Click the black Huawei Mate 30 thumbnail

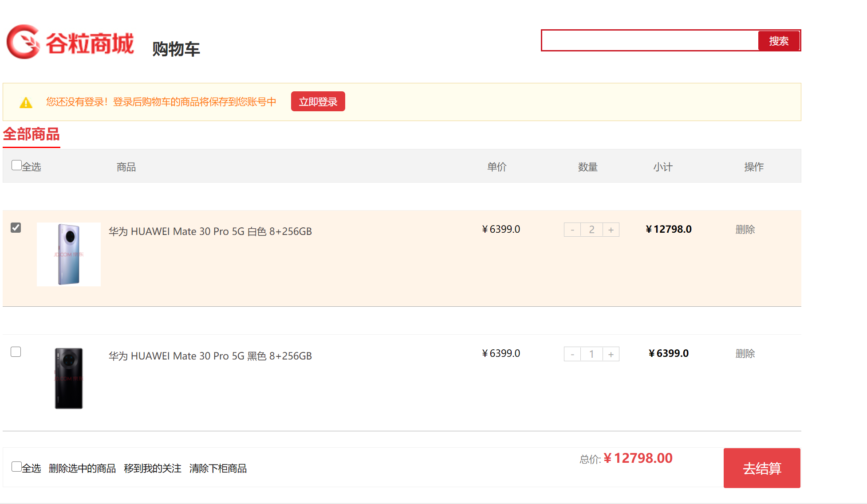pos(69,378)
